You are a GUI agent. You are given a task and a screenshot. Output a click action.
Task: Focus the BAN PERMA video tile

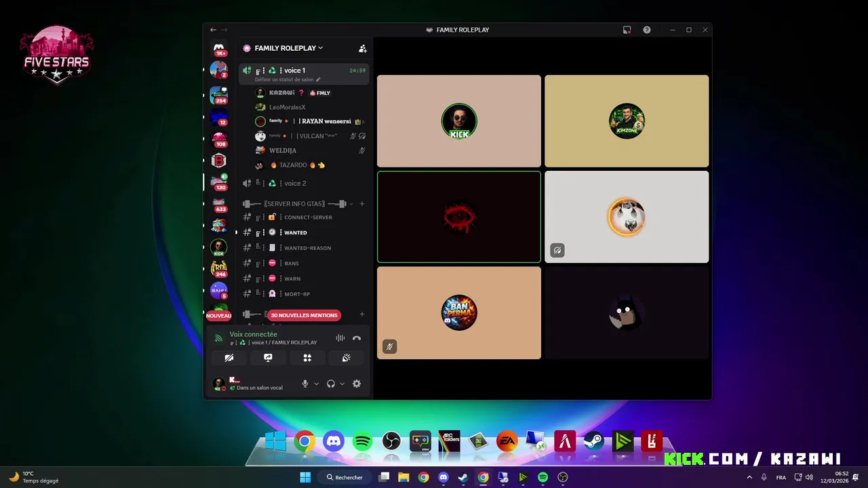point(459,312)
